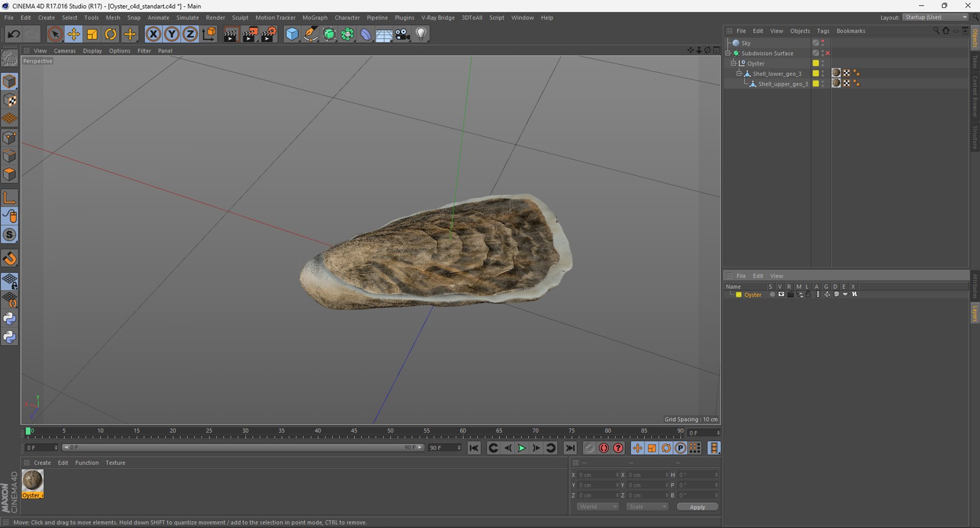980x528 pixels.
Task: Play animation forward
Action: [x=522, y=448]
